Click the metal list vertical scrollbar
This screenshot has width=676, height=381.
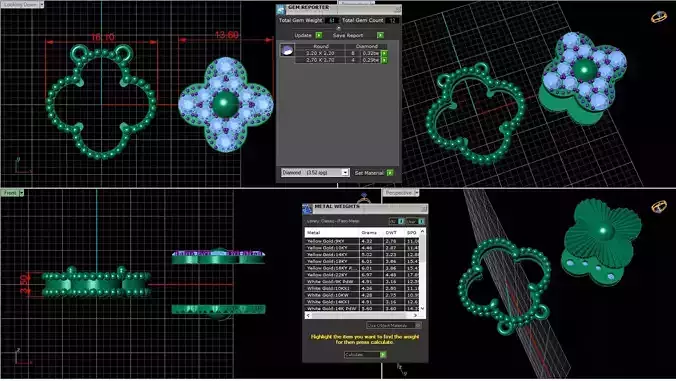coord(422,270)
